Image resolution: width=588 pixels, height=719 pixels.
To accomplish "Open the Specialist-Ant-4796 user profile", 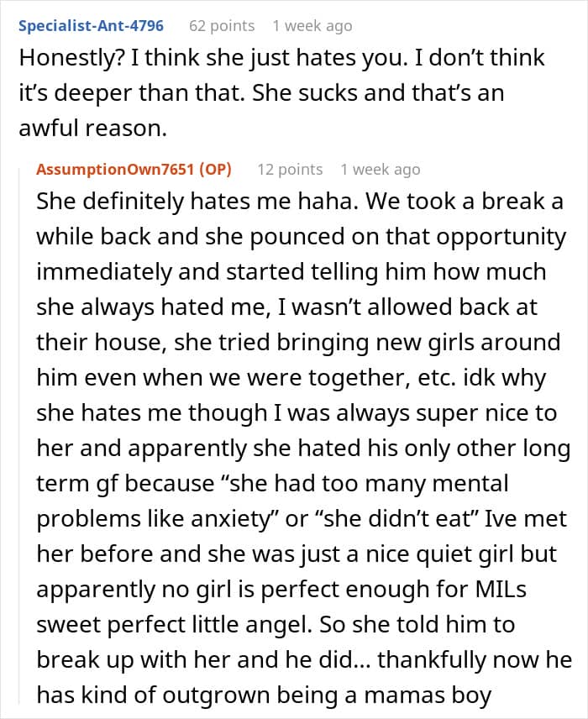I will click(91, 25).
